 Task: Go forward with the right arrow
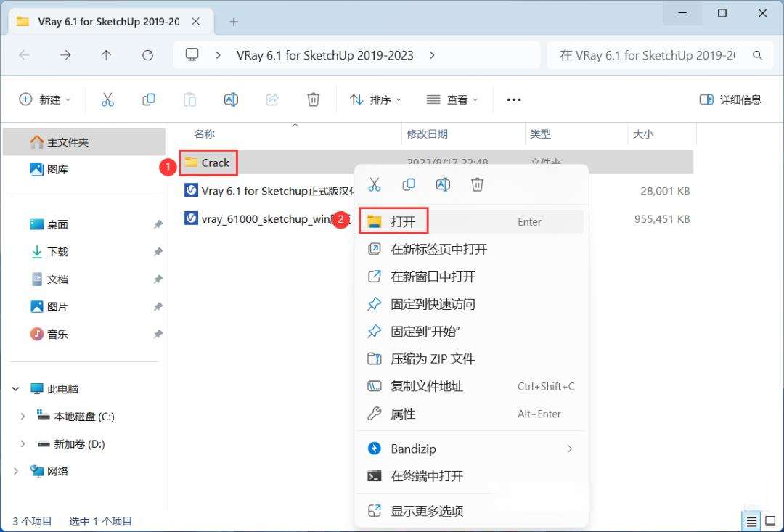click(x=65, y=55)
